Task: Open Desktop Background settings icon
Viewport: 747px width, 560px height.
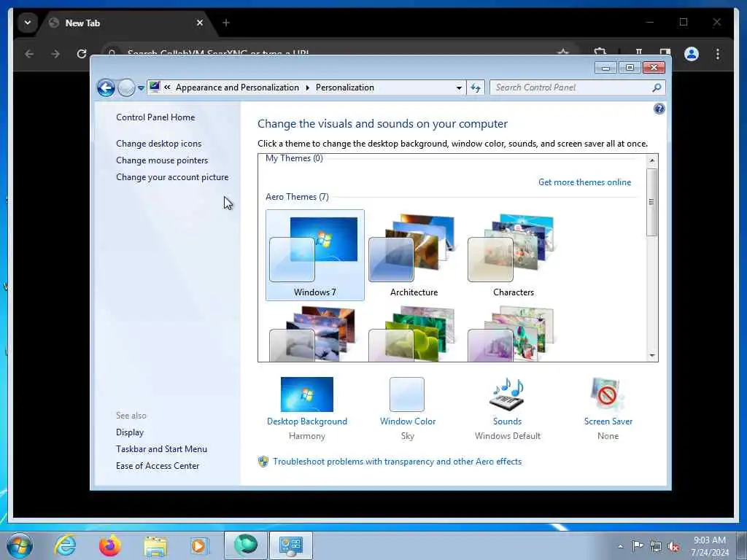Action: pyautogui.click(x=307, y=394)
